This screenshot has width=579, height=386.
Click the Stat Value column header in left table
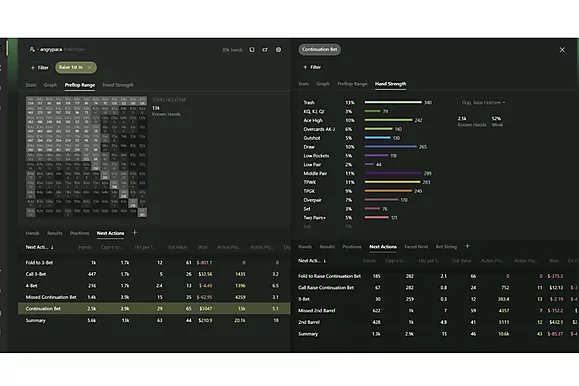pos(177,247)
